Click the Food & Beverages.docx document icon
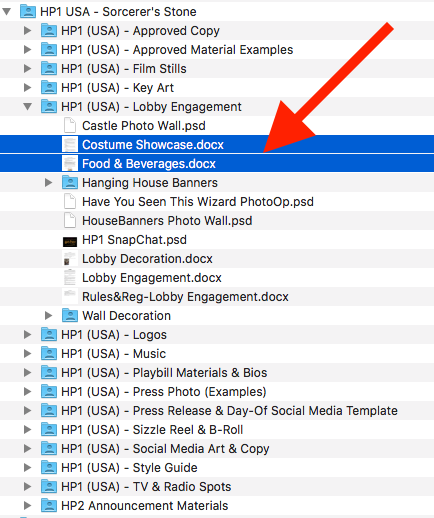The image size is (434, 518). (x=70, y=164)
